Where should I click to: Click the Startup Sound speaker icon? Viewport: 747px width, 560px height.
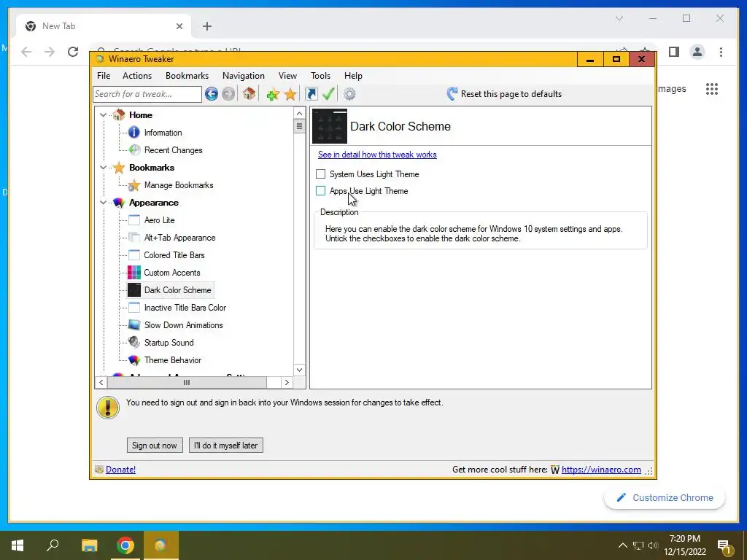[134, 343]
